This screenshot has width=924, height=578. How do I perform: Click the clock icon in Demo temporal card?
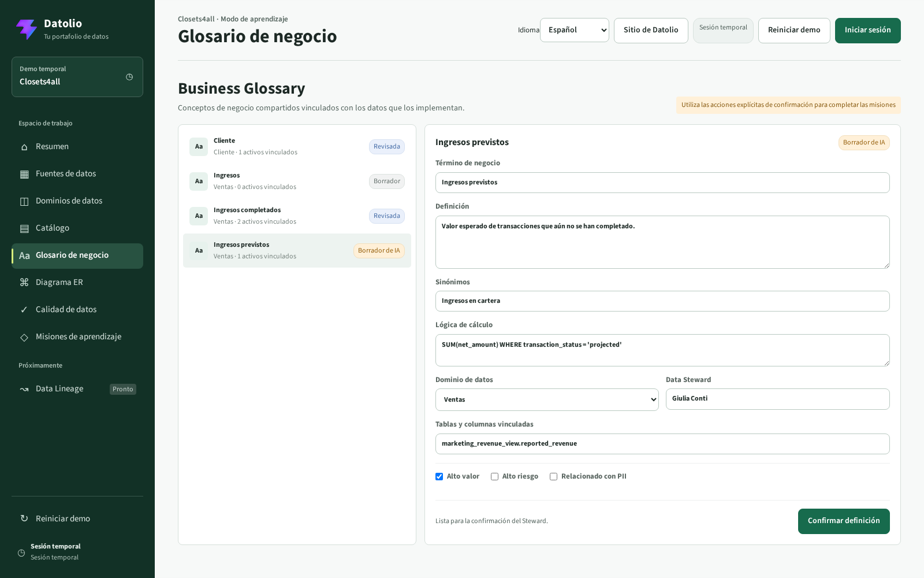129,77
